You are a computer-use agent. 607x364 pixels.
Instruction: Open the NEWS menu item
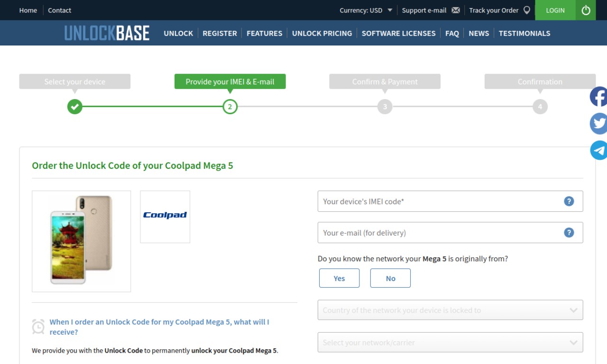click(x=478, y=33)
